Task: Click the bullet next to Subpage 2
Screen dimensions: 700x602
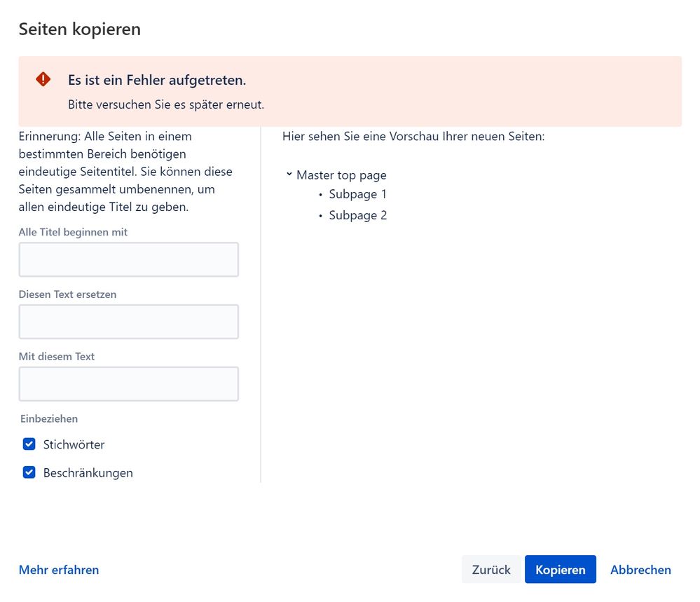Action: 320,216
